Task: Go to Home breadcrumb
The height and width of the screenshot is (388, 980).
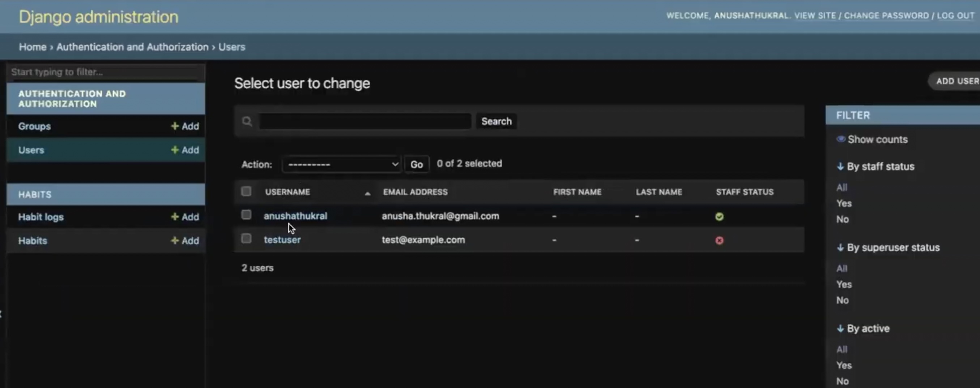Action: click(x=32, y=47)
